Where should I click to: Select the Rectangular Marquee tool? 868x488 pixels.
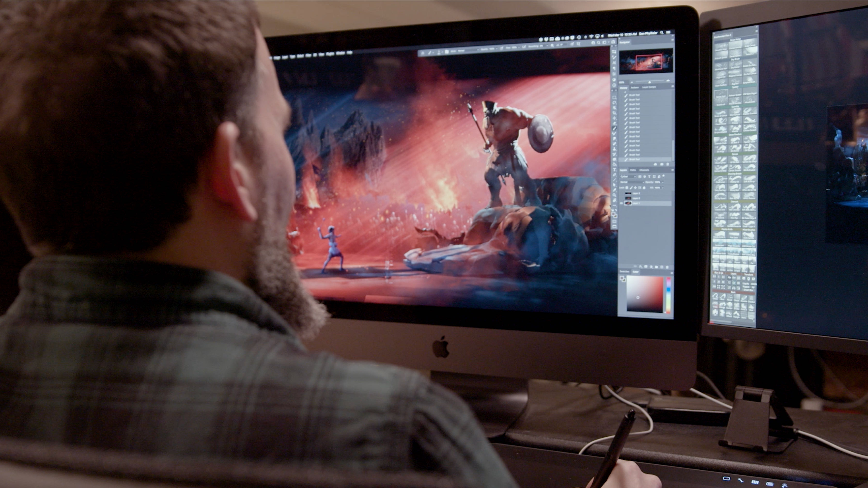coord(615,98)
